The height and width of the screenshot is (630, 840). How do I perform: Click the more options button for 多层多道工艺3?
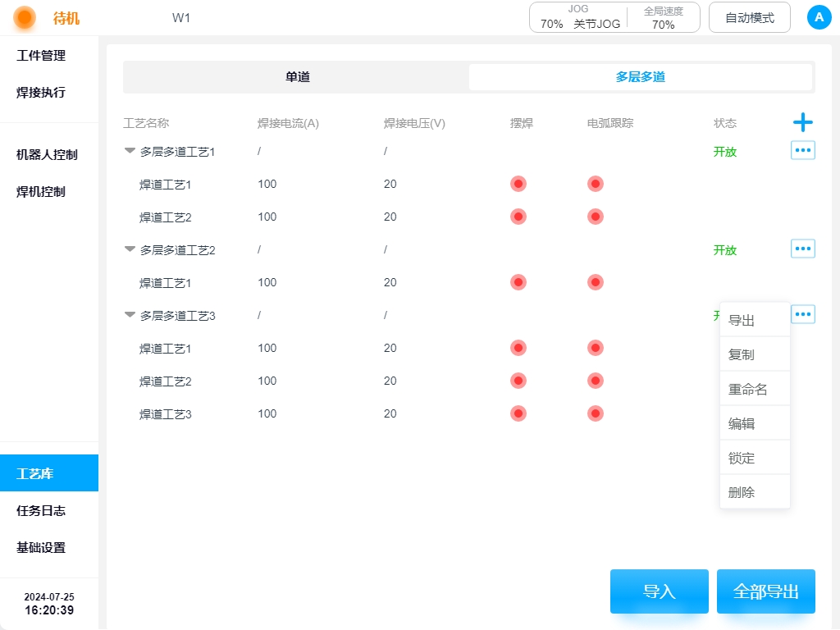point(802,314)
